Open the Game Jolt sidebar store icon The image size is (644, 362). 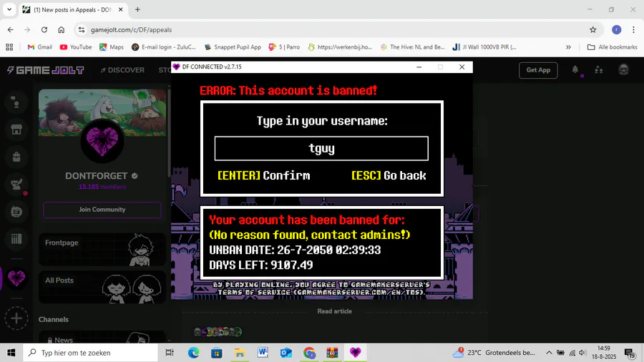[x=16, y=129]
